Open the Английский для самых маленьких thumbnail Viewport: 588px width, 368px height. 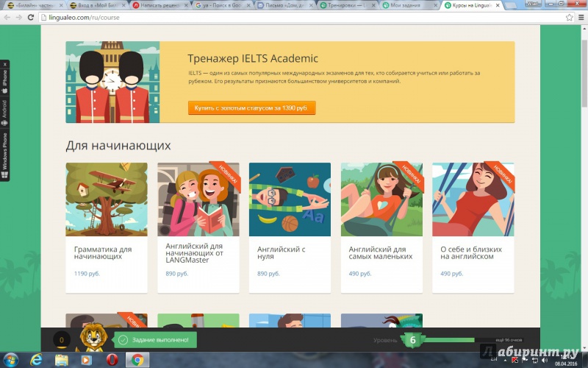(x=381, y=199)
